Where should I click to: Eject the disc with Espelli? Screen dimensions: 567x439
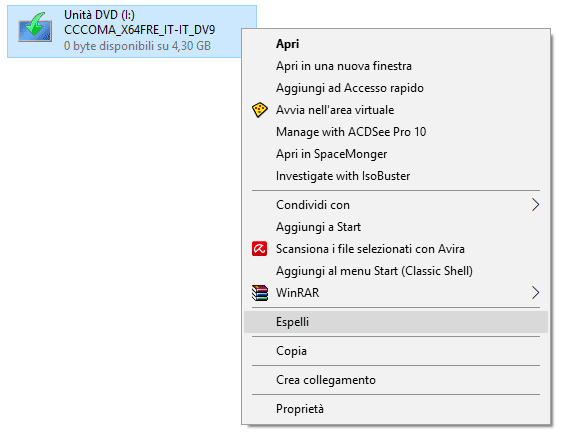pos(396,322)
